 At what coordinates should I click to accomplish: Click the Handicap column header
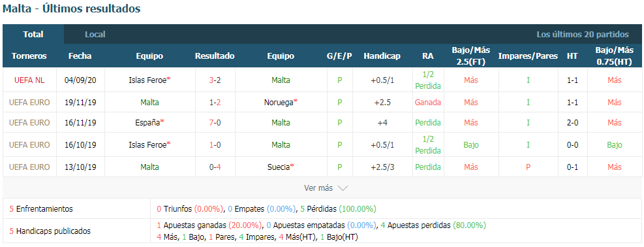tap(382, 56)
